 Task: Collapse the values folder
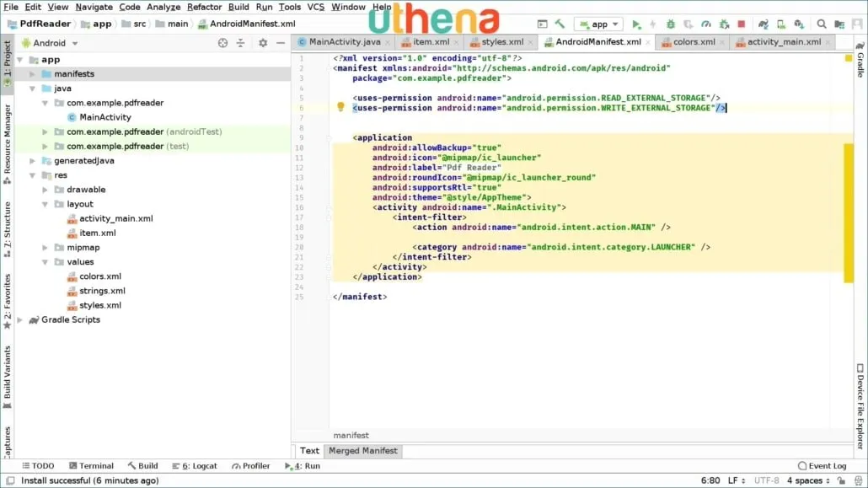pos(45,262)
